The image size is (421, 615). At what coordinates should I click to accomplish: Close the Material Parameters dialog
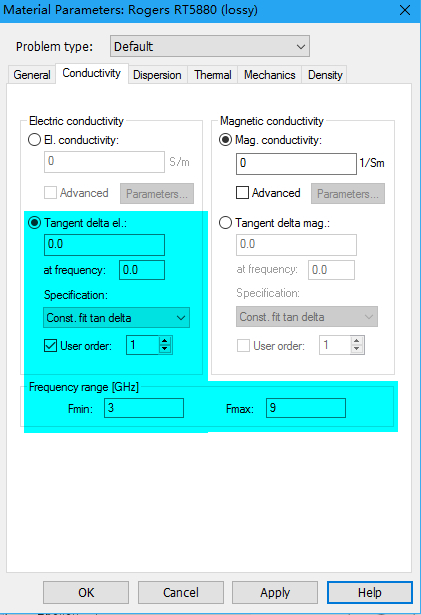click(x=405, y=10)
